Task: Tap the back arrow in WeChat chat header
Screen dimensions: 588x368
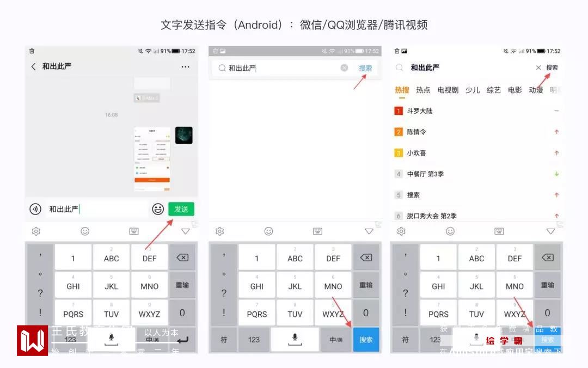Action: point(33,66)
